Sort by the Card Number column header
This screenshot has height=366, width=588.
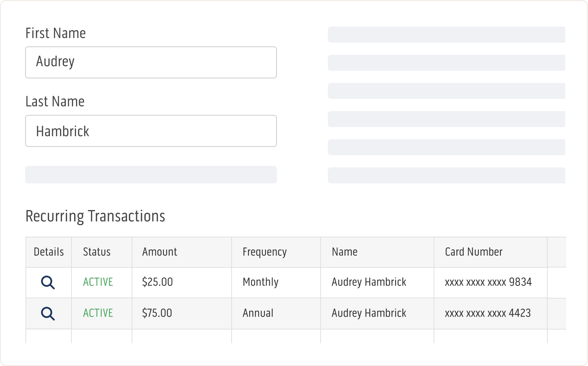pos(474,252)
